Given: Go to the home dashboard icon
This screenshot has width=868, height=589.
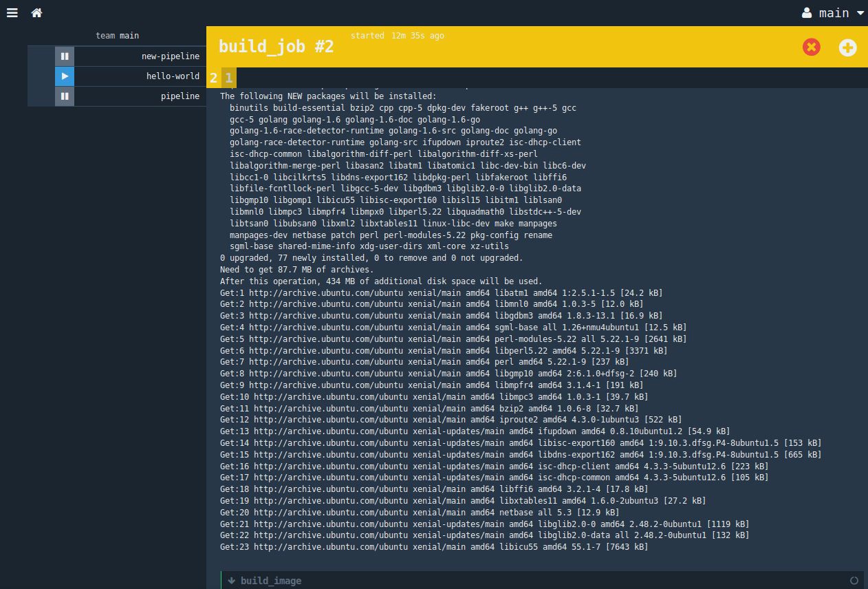Looking at the screenshot, I should [37, 12].
